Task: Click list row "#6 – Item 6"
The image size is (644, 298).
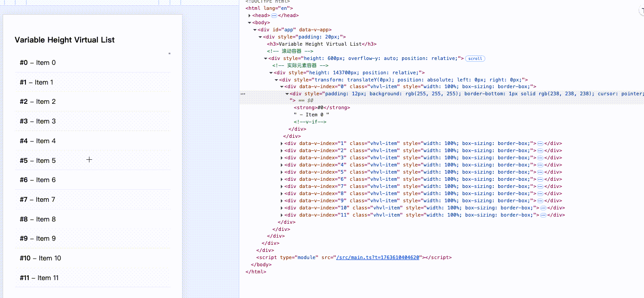Action: click(x=93, y=180)
